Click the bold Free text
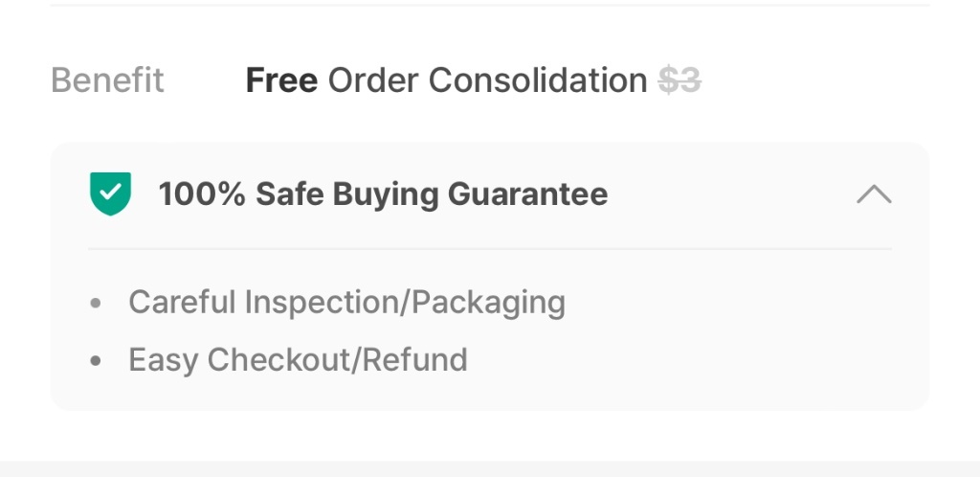This screenshot has height=477, width=980. pyautogui.click(x=281, y=80)
